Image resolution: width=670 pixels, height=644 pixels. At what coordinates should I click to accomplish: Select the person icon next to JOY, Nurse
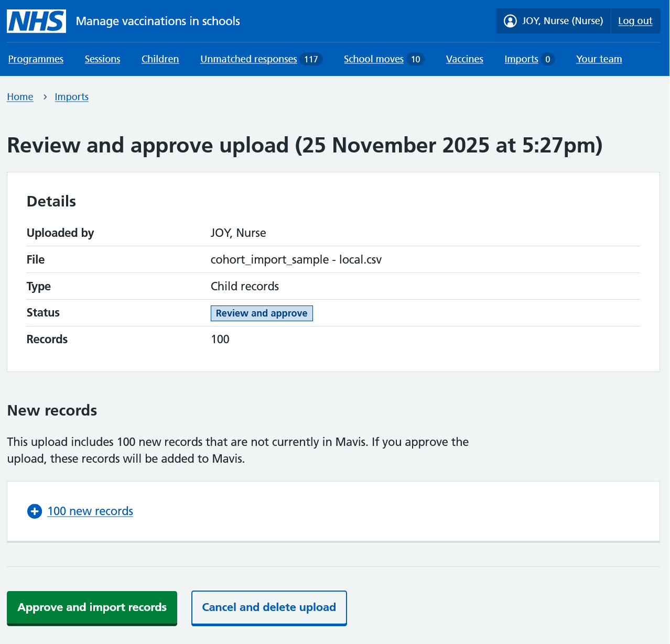(x=510, y=21)
